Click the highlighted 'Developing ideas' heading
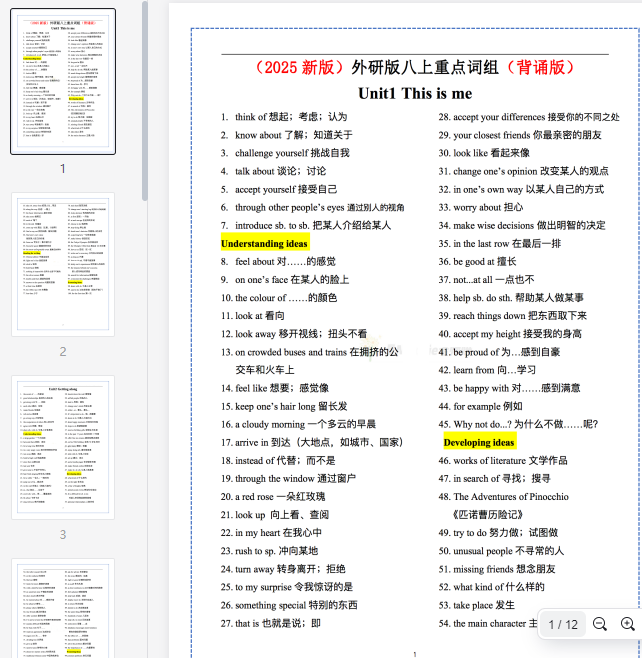642x658 pixels. point(479,442)
